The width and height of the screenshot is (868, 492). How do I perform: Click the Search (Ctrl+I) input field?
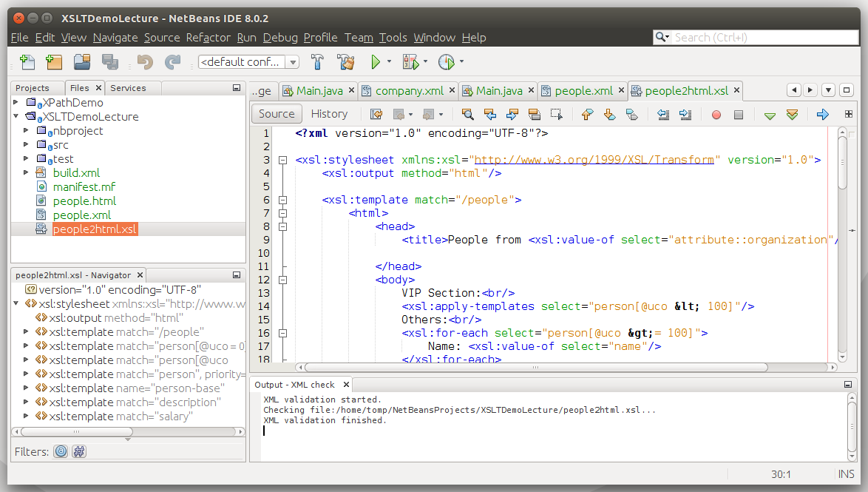click(765, 37)
